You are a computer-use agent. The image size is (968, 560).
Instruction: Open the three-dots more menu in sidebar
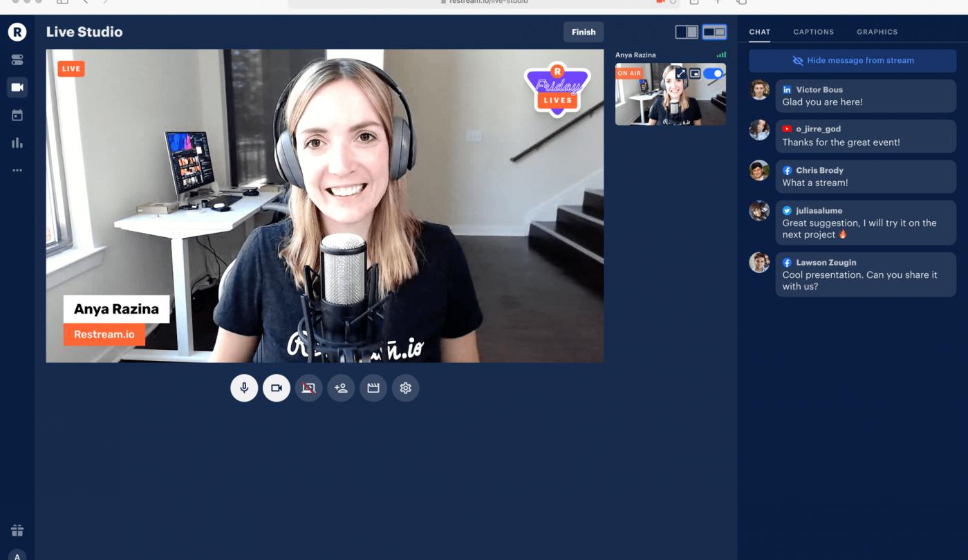coord(17,170)
